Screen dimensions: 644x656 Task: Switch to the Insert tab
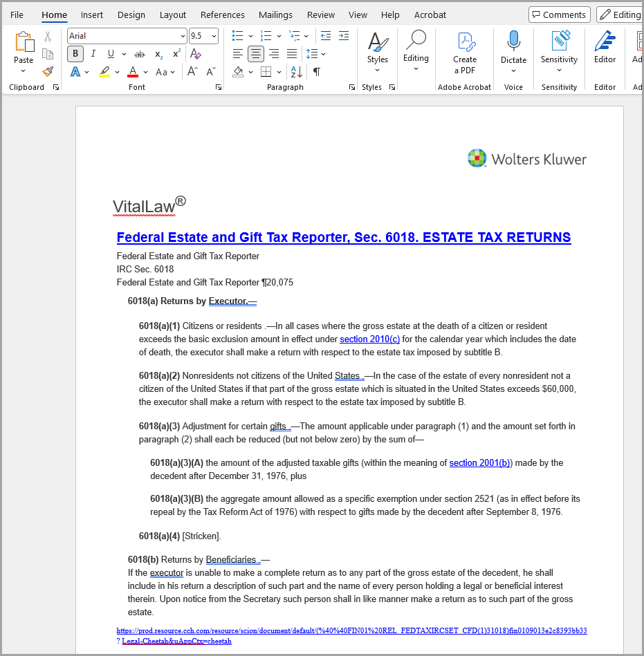pyautogui.click(x=92, y=15)
